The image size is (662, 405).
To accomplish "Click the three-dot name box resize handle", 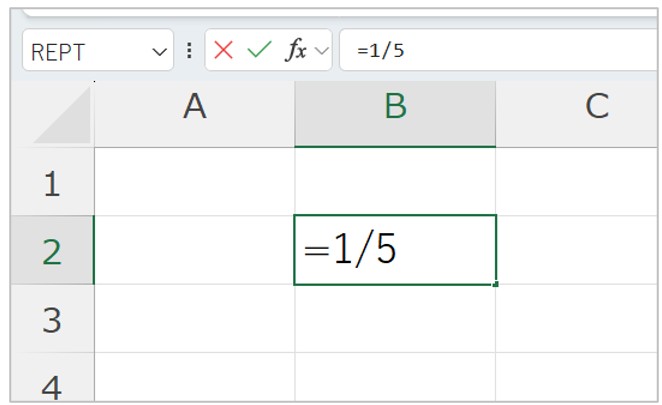I will click(190, 51).
